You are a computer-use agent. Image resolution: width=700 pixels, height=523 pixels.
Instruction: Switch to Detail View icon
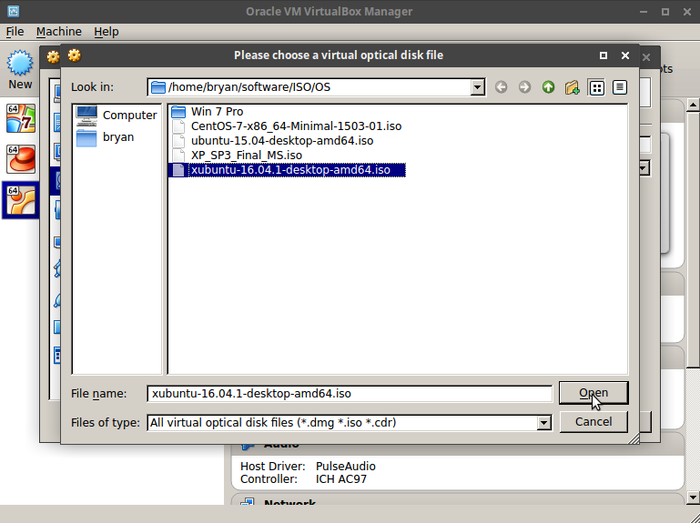pos(620,87)
